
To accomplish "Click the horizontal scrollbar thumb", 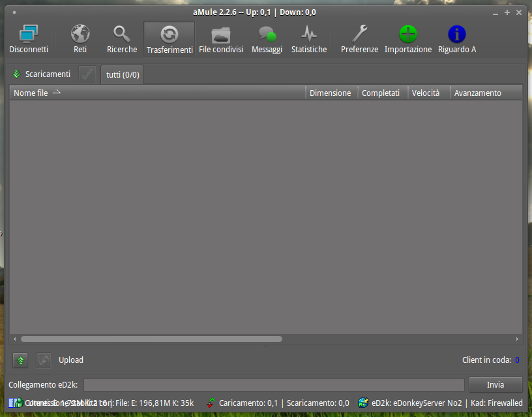I will click(151, 339).
